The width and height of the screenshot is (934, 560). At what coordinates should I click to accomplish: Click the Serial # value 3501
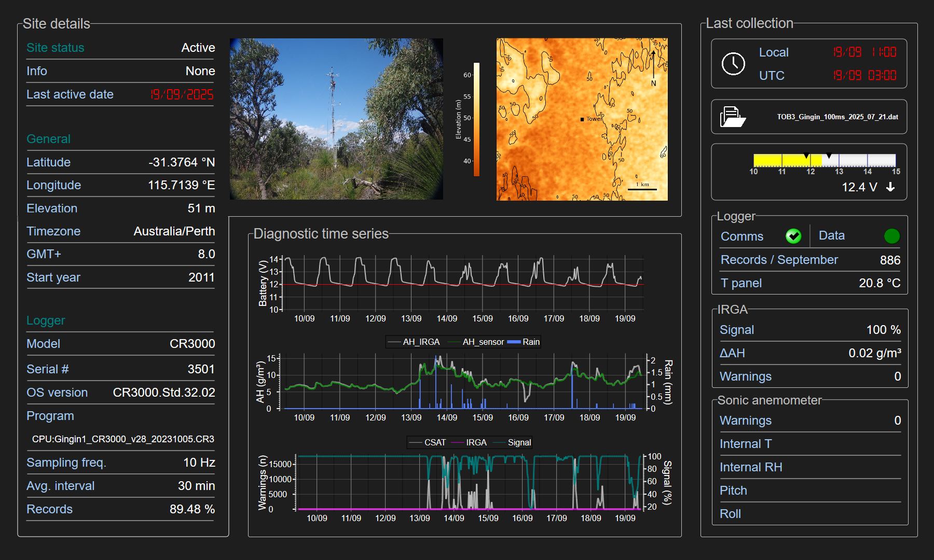click(201, 369)
